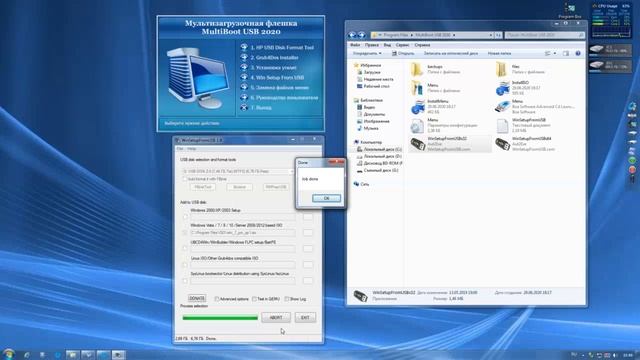Screen dimensions: 640x360
Task: Click the ABORT button in WinSetupFromUSB
Action: (x=276, y=318)
